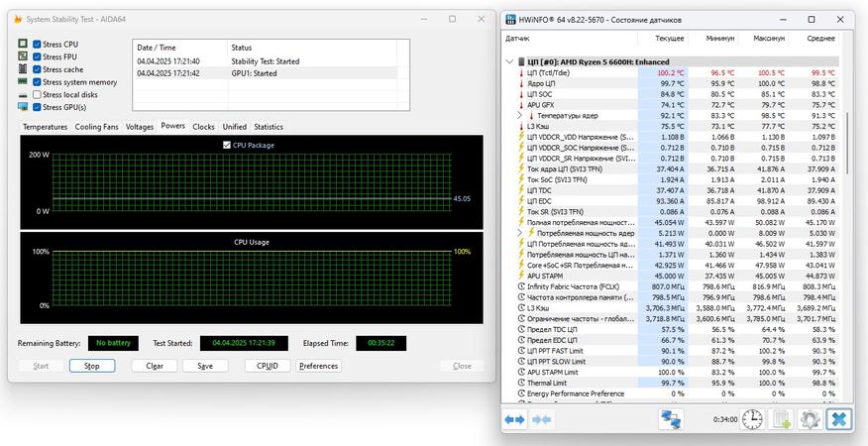Toggle the CPU Package graph checkbox
Viewport: 868px width, 446px height.
coord(226,145)
